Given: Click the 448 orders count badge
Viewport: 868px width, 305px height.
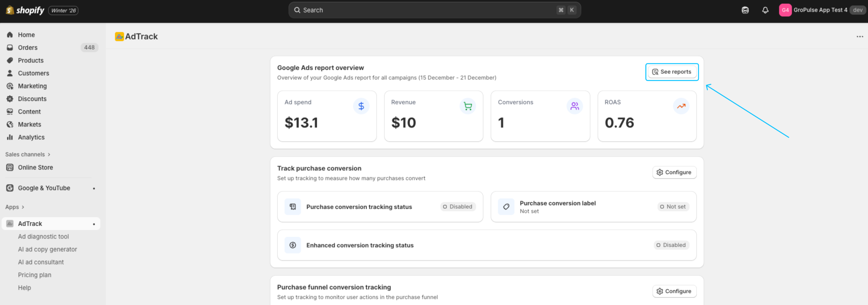Looking at the screenshot, I should pyautogui.click(x=90, y=47).
